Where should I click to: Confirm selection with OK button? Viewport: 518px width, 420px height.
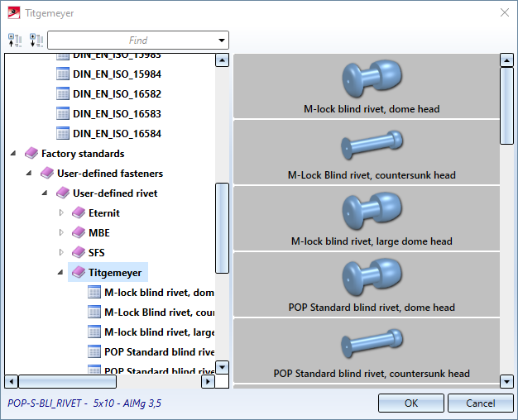tap(411, 403)
